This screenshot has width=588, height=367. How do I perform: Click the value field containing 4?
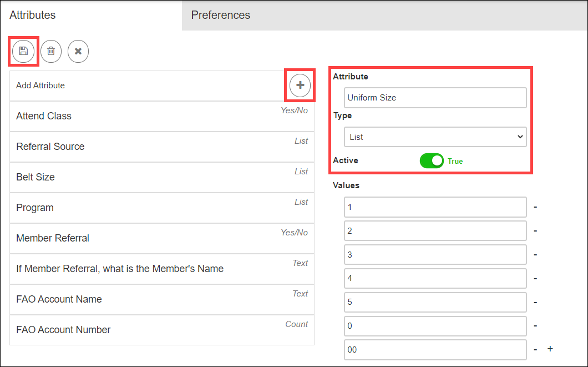tap(435, 278)
